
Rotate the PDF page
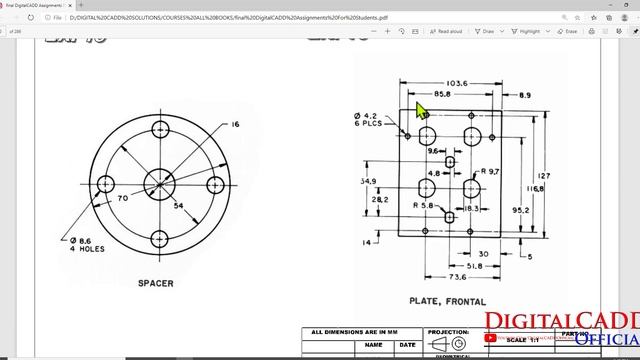pos(402,31)
